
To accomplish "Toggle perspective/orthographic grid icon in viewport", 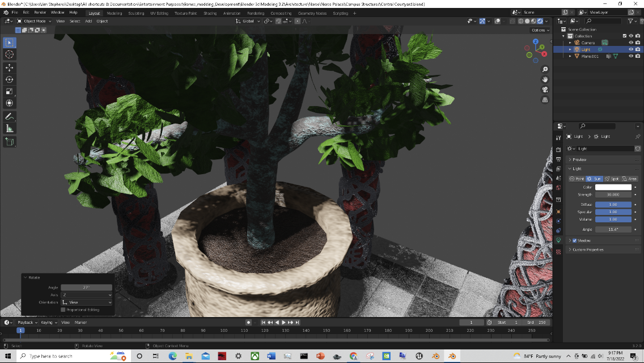I will 545,100.
